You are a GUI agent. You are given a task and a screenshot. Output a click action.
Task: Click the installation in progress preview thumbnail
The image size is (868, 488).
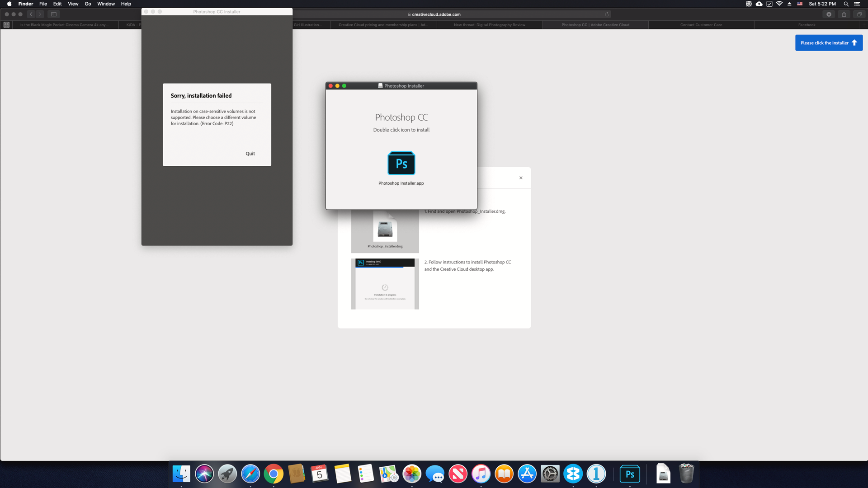point(385,284)
